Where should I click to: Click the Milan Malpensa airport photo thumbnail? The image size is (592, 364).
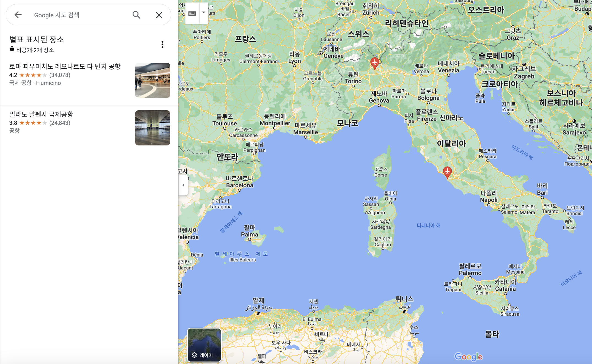coord(152,128)
